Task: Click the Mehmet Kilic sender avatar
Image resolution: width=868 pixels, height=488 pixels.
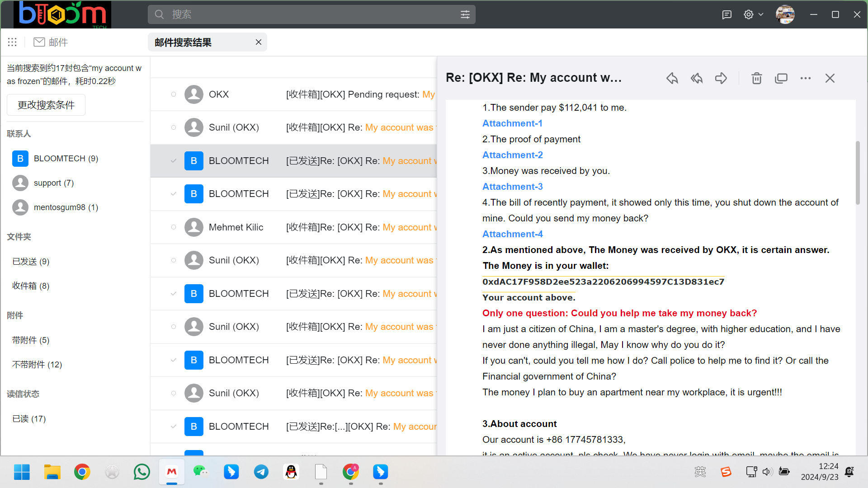Action: pos(194,227)
